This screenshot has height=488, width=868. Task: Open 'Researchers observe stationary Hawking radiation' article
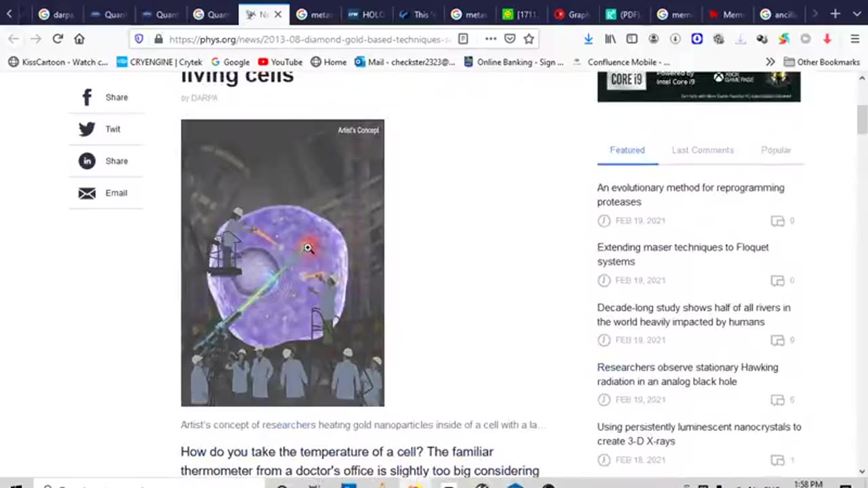point(688,374)
